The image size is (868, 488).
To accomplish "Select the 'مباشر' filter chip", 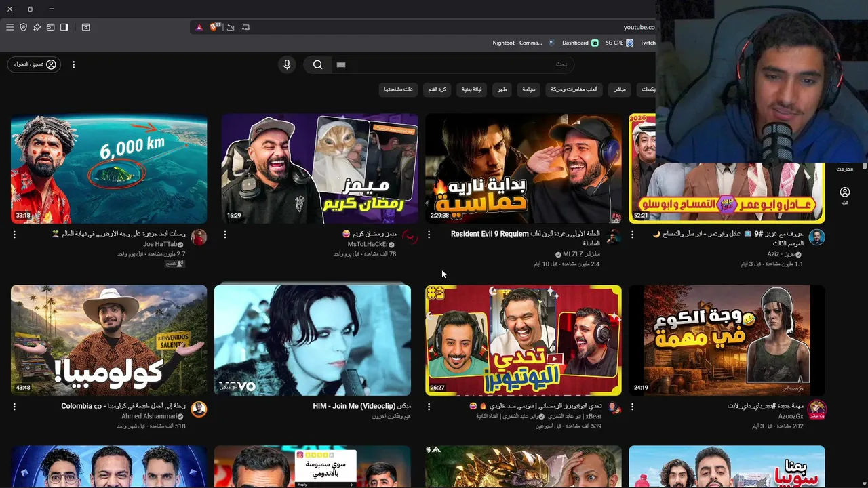I will click(620, 89).
